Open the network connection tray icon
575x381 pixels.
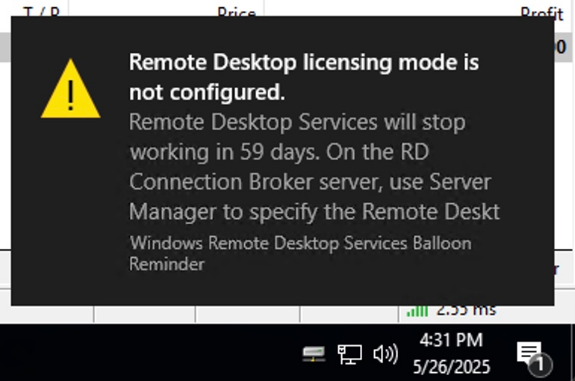point(349,355)
